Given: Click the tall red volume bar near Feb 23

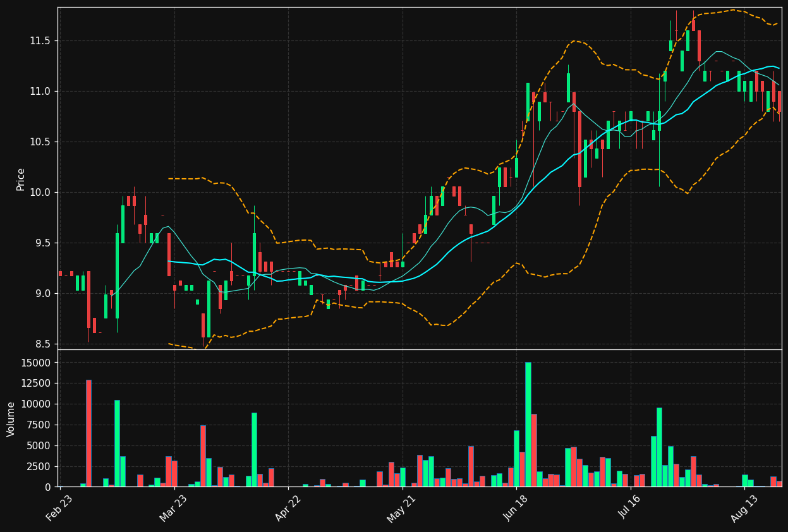Looking at the screenshot, I should click(x=88, y=433).
